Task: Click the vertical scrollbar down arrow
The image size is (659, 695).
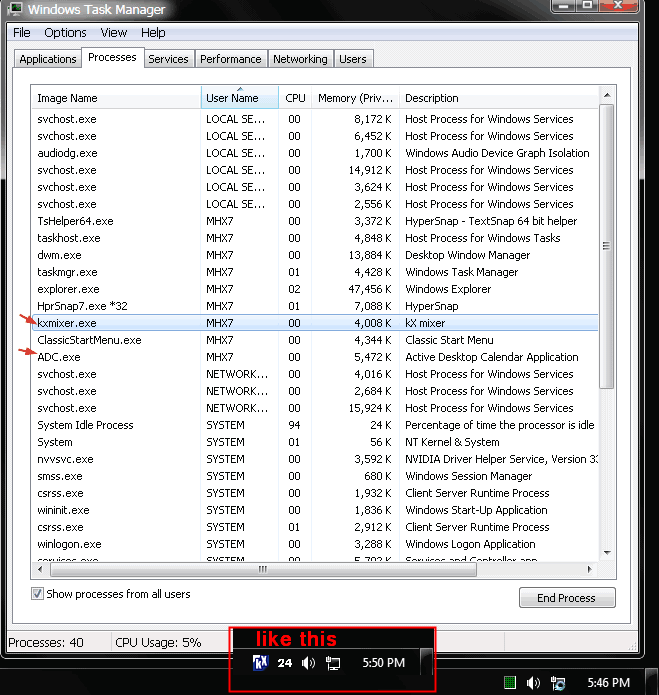Action: pyautogui.click(x=607, y=553)
